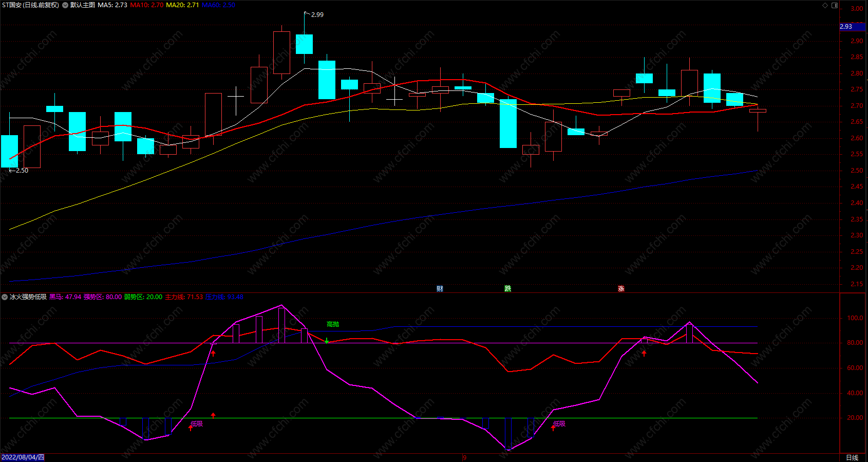Viewport: 868px width, 462px height.
Task: Click the MA60: 2.50 legend value
Action: (x=218, y=5)
